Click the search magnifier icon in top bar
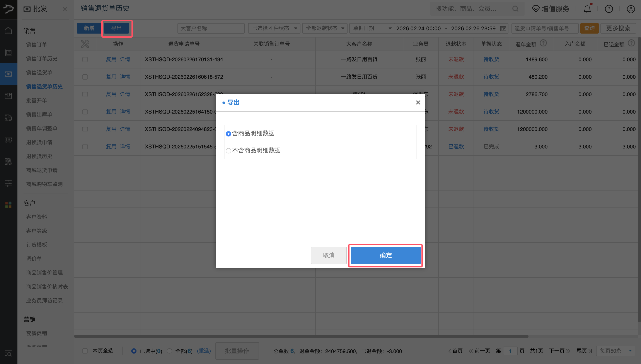 click(x=515, y=9)
